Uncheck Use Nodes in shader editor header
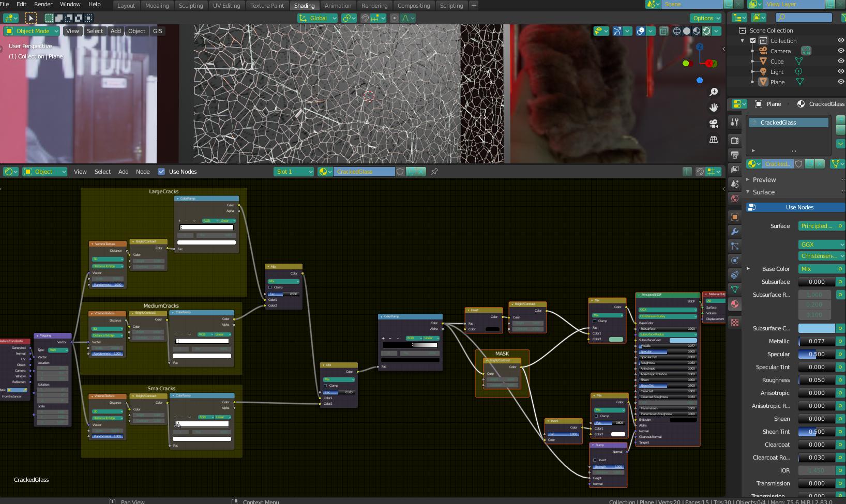846x504 pixels. pos(161,172)
